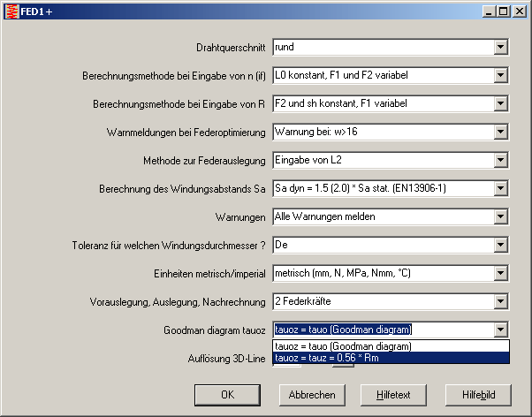The image size is (532, 417).
Task: Expand Berechnung des Windungsabstands Sa dropdown
Action: [x=501, y=188]
